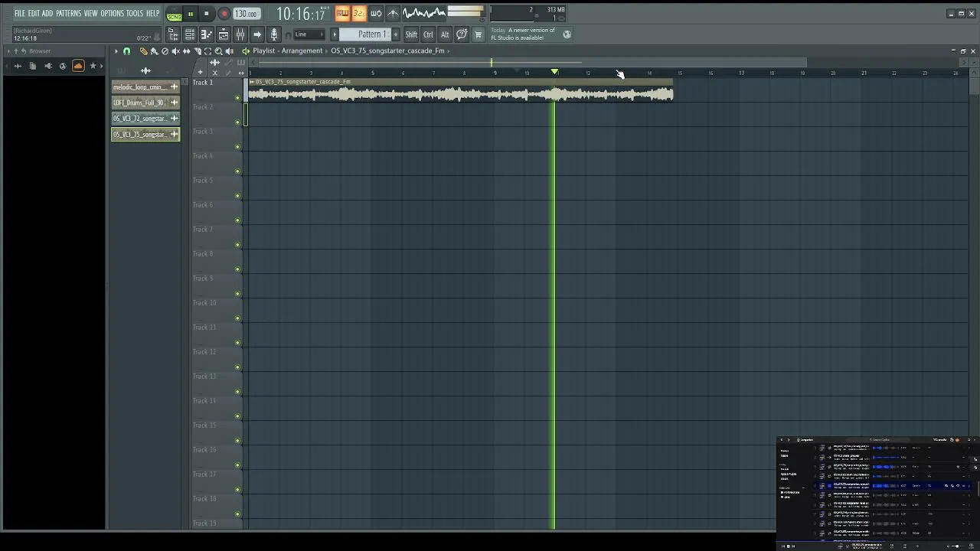980x551 pixels.
Task: Toggle SONG/PAT playback mode
Action: pyautogui.click(x=174, y=14)
